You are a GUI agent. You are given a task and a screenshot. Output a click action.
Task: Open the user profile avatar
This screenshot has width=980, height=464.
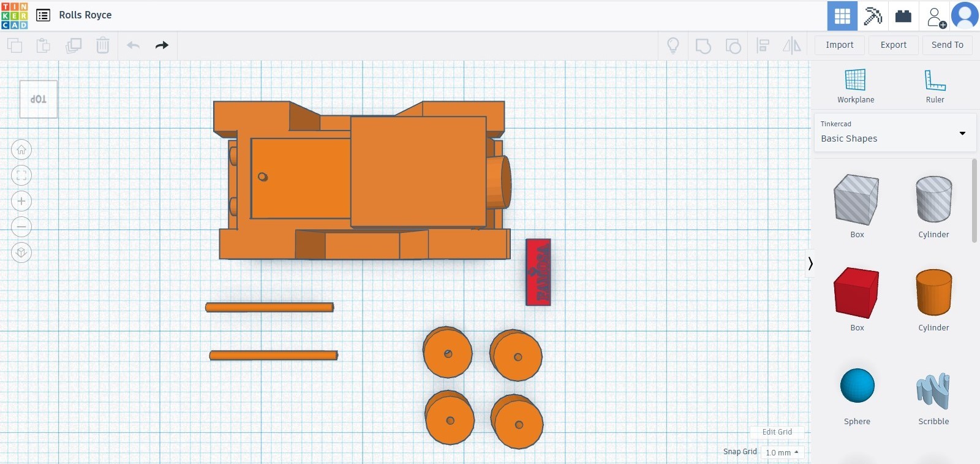(x=965, y=16)
